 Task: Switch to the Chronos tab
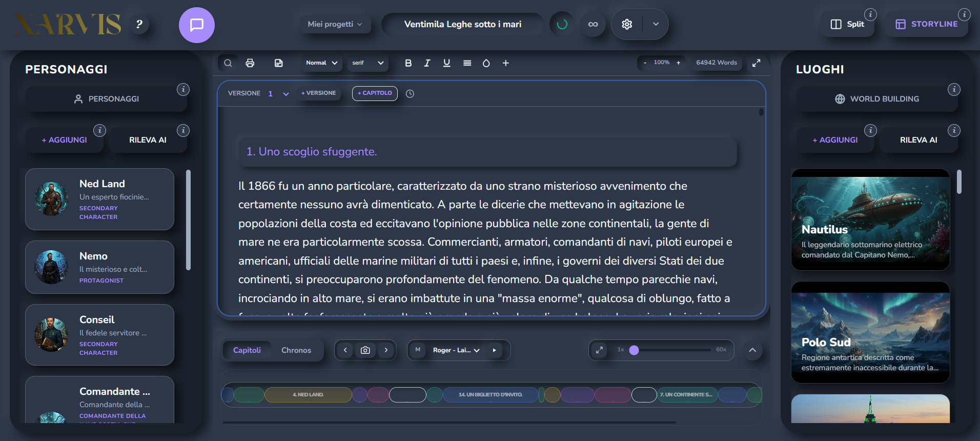point(296,350)
